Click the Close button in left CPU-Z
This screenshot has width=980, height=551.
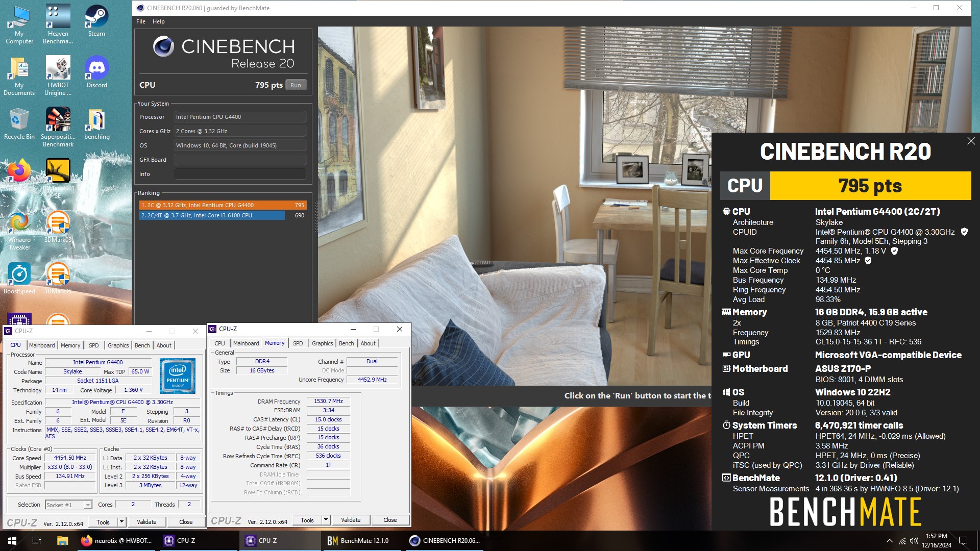pos(186,522)
